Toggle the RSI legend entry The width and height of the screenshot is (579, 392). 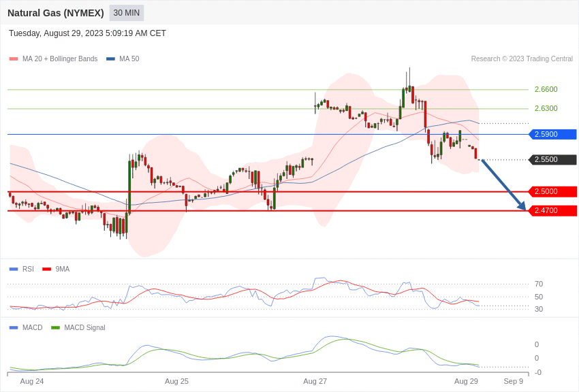coord(21,269)
